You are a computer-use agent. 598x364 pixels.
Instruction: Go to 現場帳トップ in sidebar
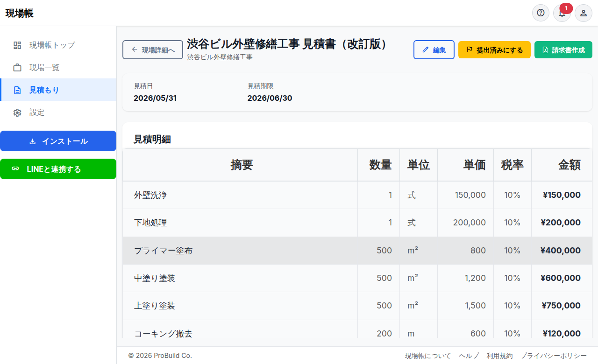[58, 45]
